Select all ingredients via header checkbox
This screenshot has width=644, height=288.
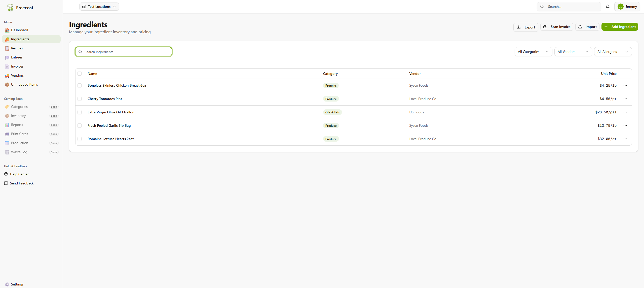[80, 74]
